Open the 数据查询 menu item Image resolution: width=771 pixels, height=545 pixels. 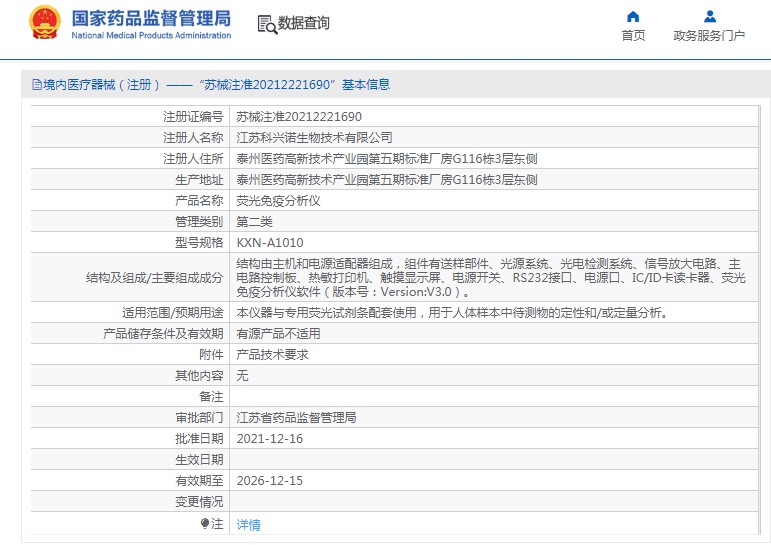(x=303, y=23)
